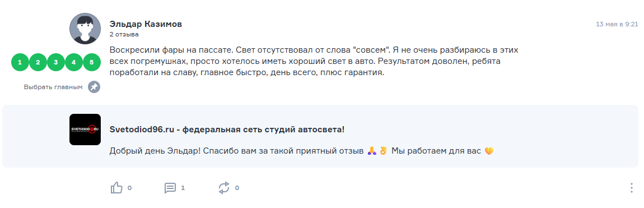Select rating circle number 2
Image resolution: width=644 pixels, height=208 pixels.
38,62
